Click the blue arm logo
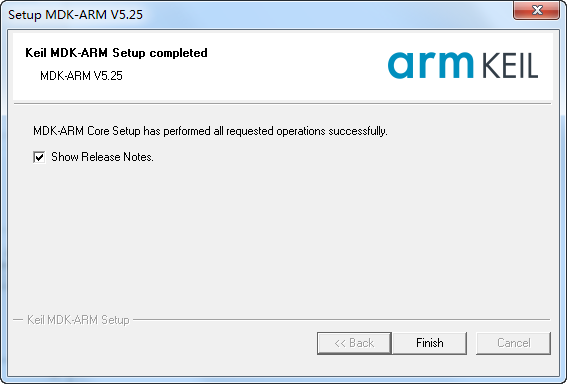This screenshot has height=384, width=567. (x=430, y=65)
